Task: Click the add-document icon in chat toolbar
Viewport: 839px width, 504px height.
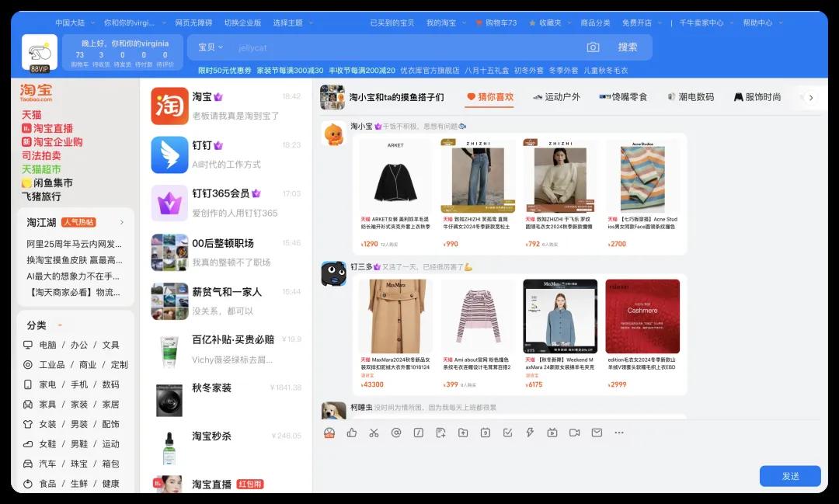Action: [x=441, y=433]
